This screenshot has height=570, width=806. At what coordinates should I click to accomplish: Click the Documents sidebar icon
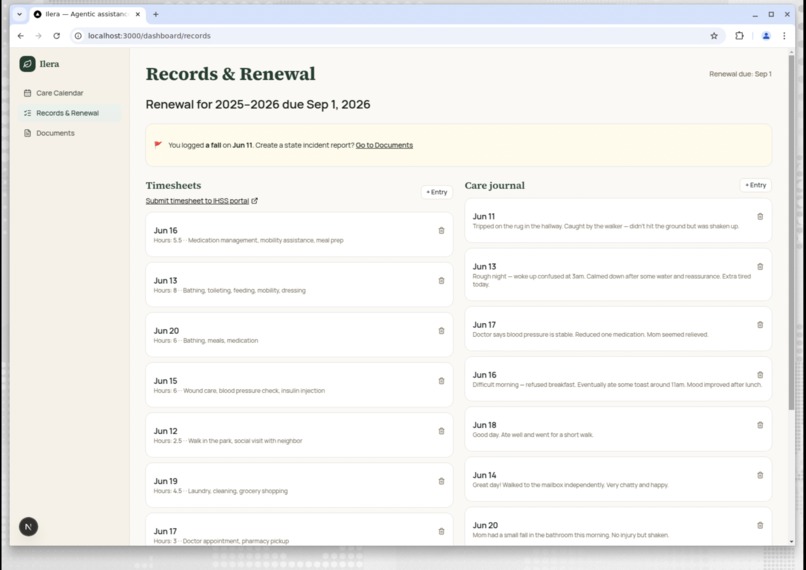[27, 133]
